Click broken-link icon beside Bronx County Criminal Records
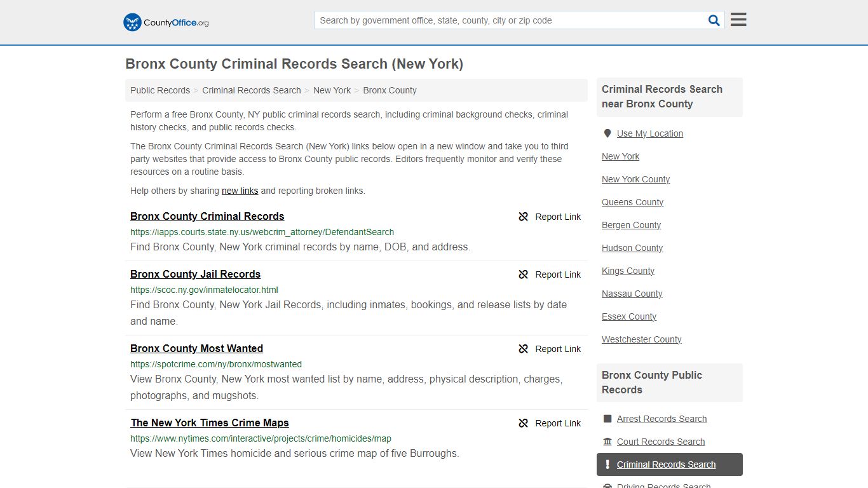Viewport: 868px width, 488px height. [523, 217]
